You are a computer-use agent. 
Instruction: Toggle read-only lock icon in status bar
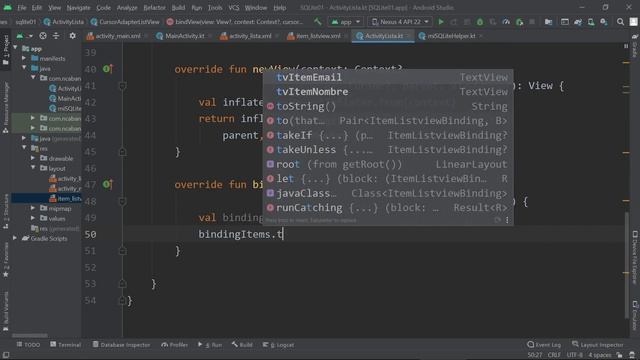click(x=620, y=355)
